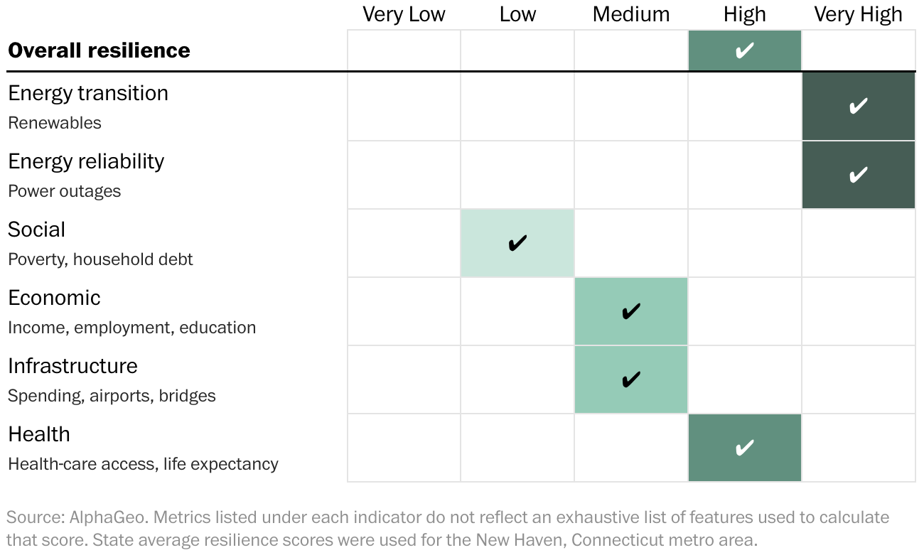Image resolution: width=924 pixels, height=560 pixels.
Task: Select the High column header
Action: point(744,14)
